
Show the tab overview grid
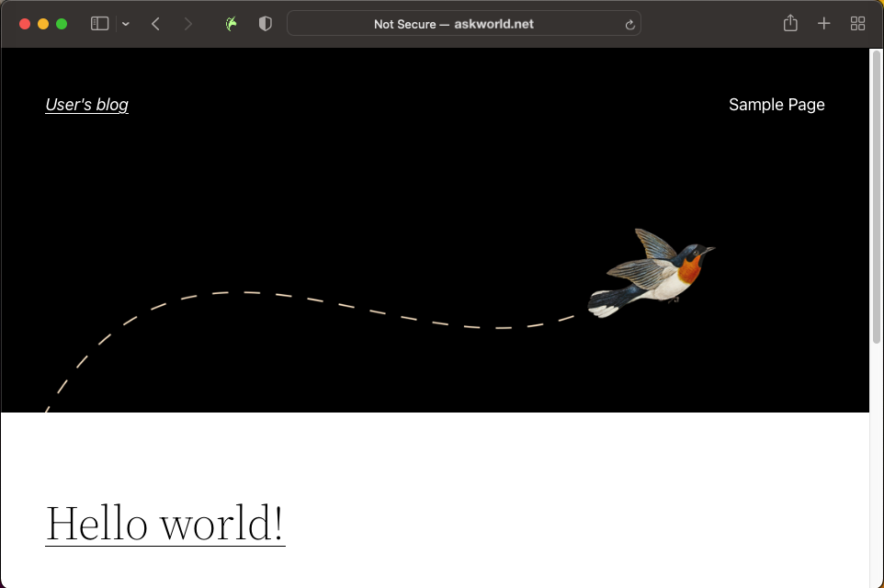[x=857, y=24]
